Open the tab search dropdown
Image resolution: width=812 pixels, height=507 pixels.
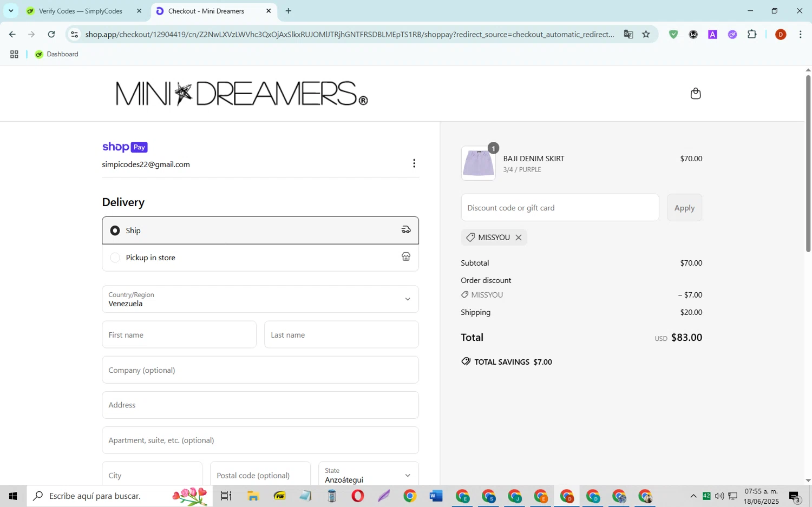pos(11,11)
